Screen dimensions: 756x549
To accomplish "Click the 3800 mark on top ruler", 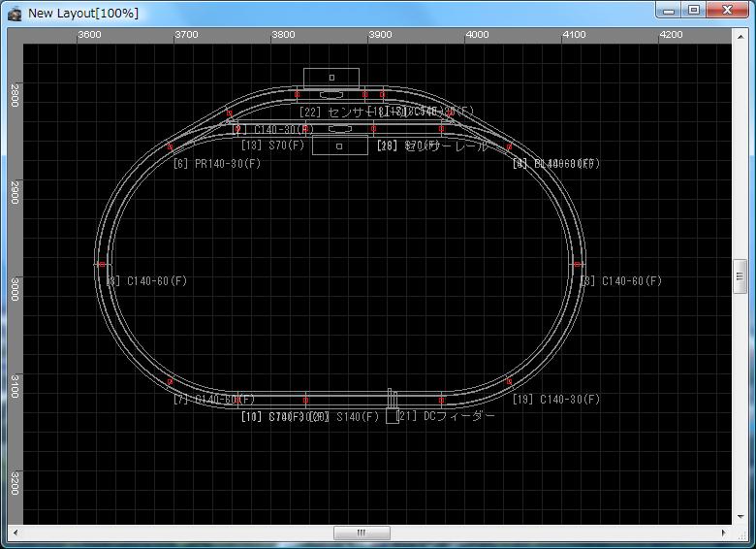I will pos(283,35).
